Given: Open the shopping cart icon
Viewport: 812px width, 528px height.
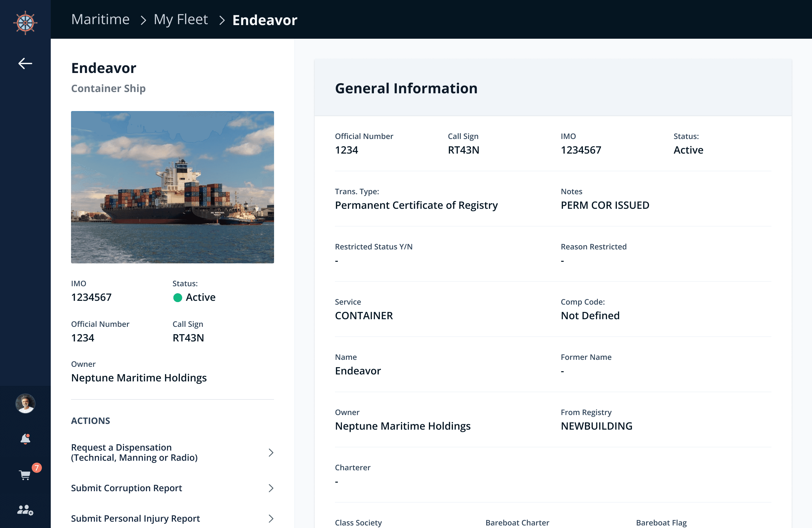Looking at the screenshot, I should point(24,475).
